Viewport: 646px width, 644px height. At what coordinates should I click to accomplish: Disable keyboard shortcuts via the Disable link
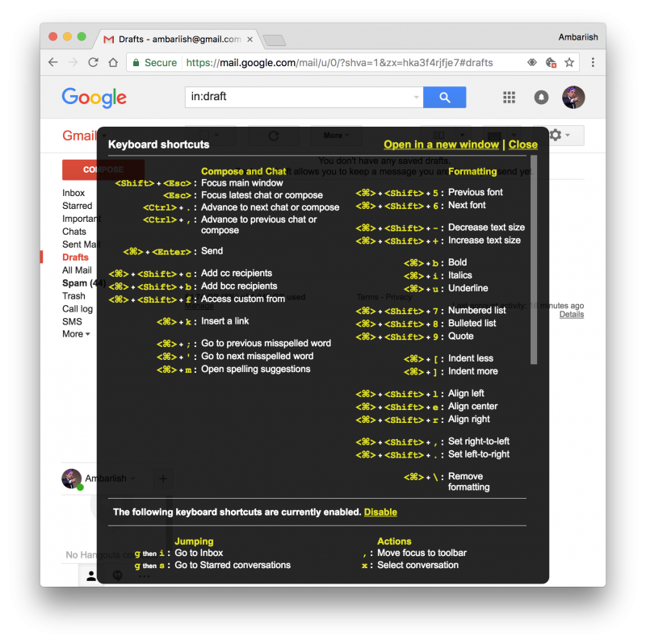[380, 512]
